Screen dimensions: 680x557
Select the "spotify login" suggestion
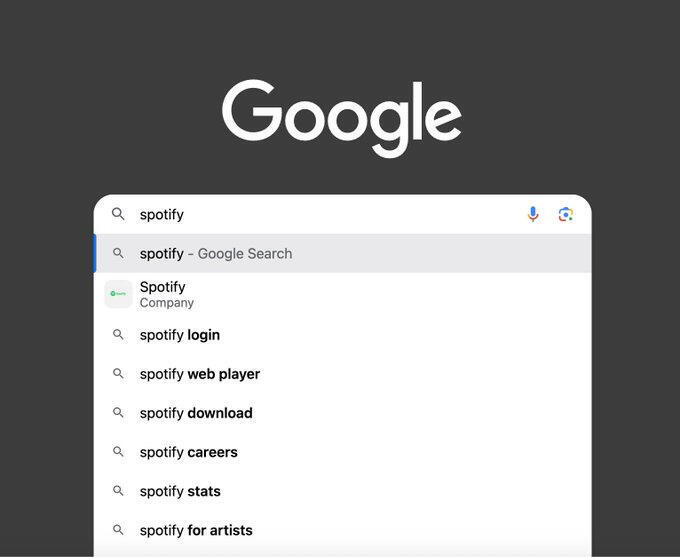[180, 335]
